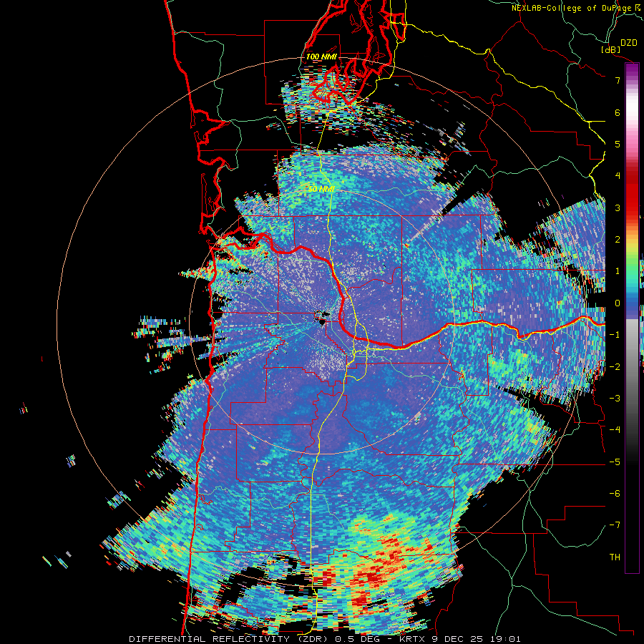Click the -7 value on color scale
The width and height of the screenshot is (644, 644).
(615, 525)
